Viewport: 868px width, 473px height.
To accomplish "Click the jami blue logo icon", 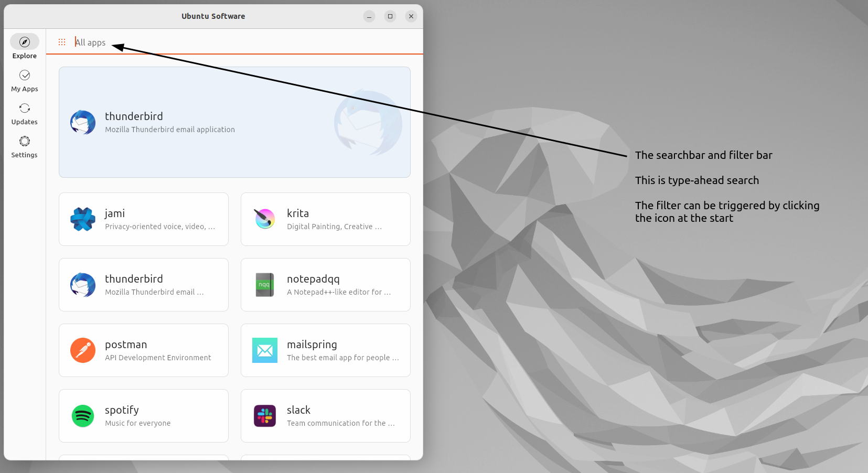I will tap(83, 219).
